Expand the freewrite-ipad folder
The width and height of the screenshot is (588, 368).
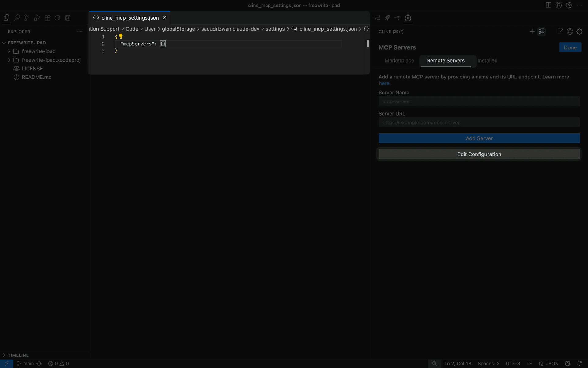coord(9,51)
